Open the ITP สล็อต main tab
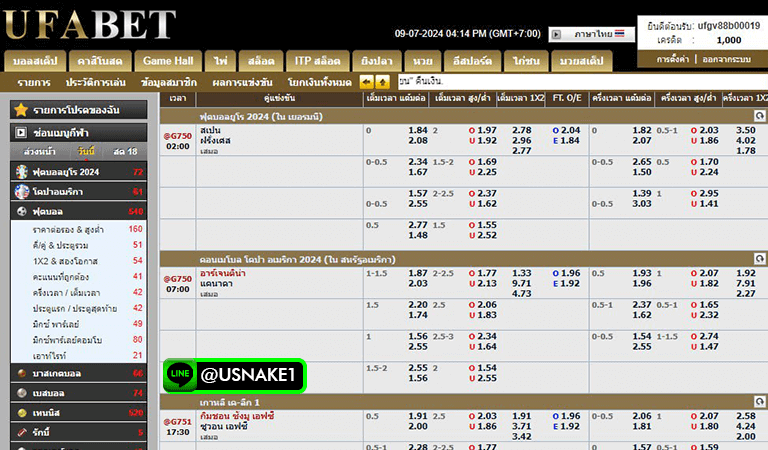 pyautogui.click(x=317, y=61)
